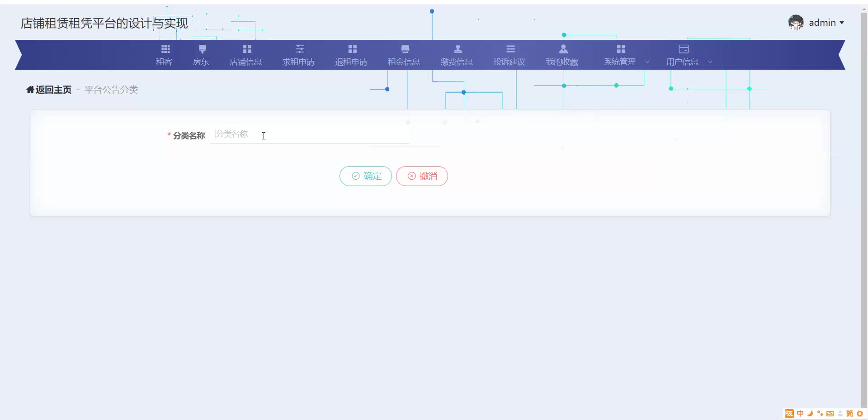Open the admin account dropdown caret

click(842, 23)
